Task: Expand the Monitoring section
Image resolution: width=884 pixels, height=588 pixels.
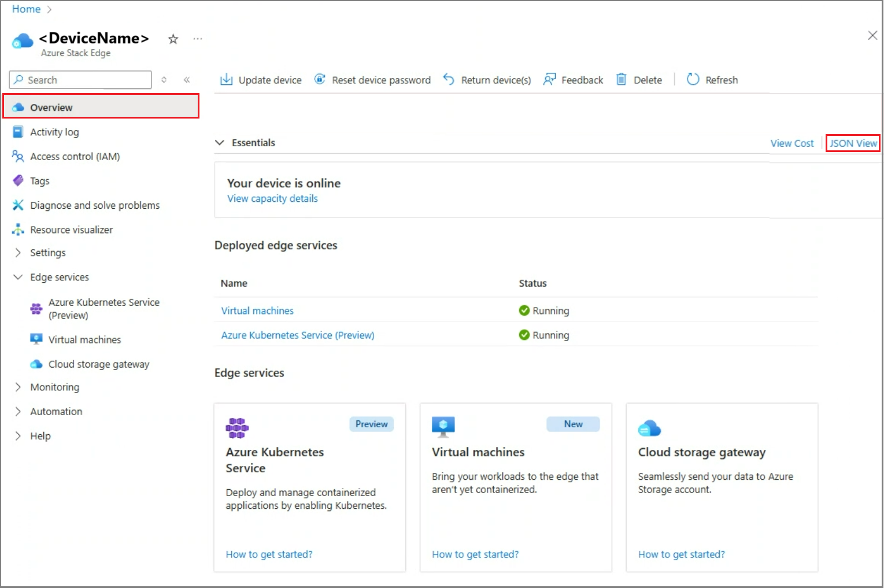Action: 55,387
